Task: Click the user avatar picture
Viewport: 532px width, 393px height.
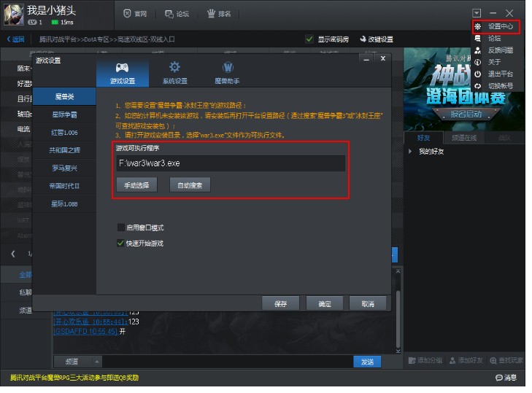Action: tap(14, 15)
